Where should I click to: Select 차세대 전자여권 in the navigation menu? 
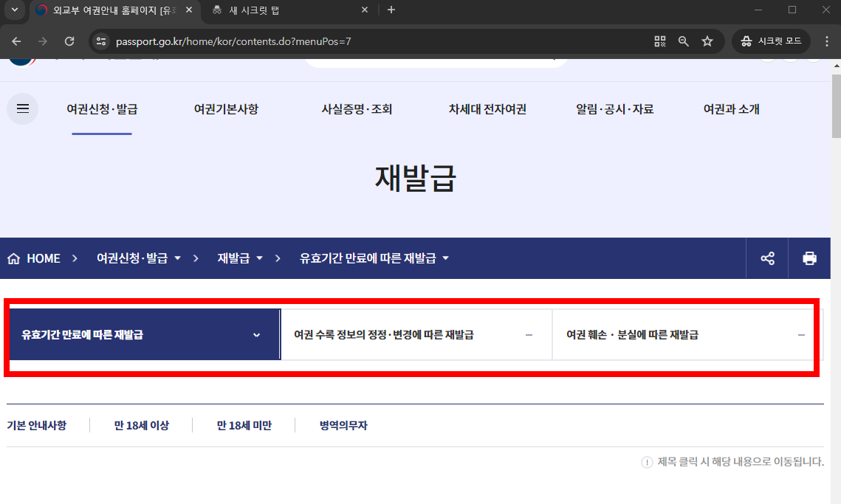click(487, 108)
